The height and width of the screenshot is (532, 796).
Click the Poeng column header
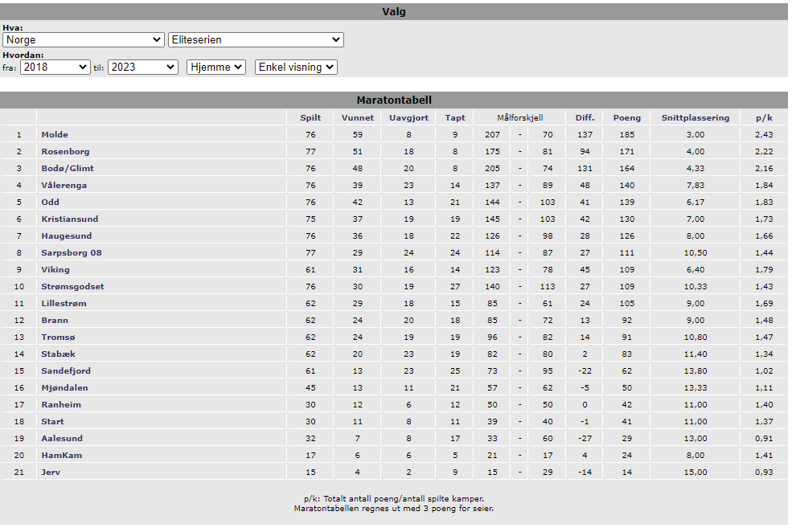click(627, 117)
